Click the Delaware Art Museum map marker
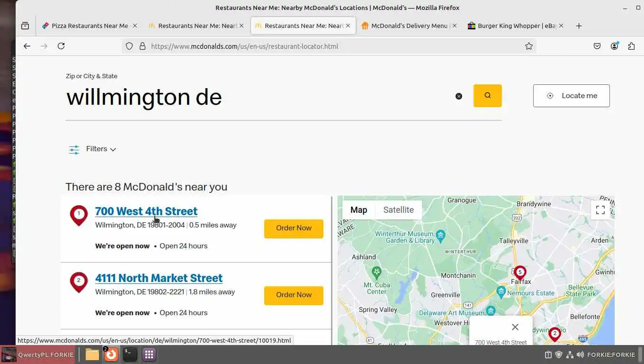The image size is (644, 364). pyautogui.click(x=491, y=311)
